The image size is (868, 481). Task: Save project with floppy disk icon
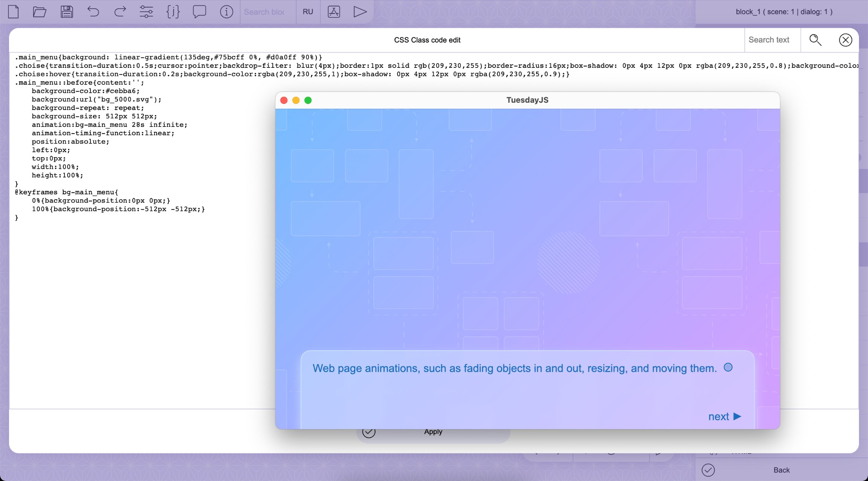(x=67, y=12)
